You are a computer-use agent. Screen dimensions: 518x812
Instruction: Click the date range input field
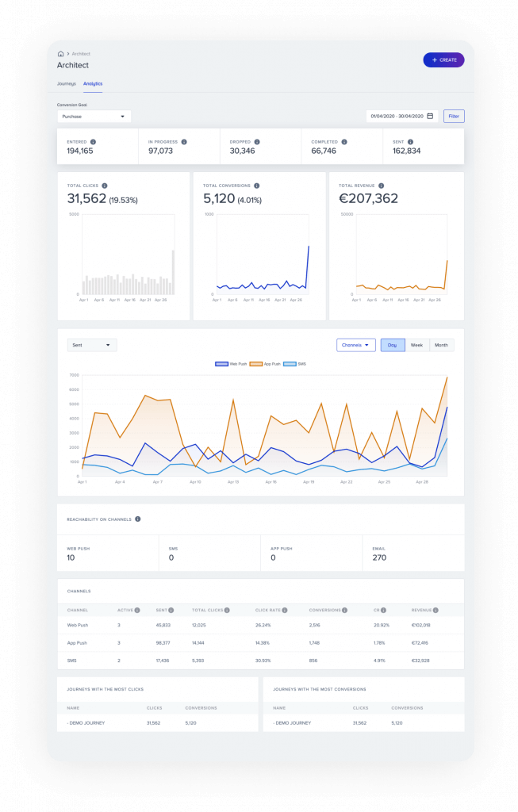[x=397, y=116]
